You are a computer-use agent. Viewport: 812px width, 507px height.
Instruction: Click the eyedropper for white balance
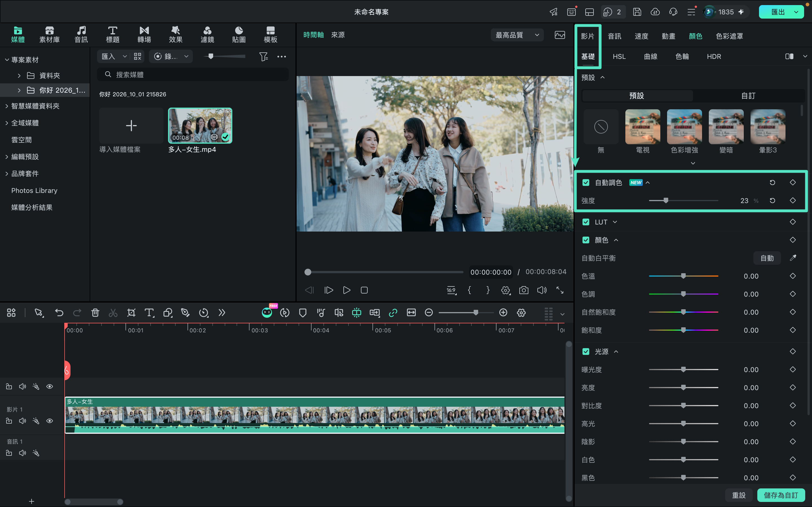(793, 258)
